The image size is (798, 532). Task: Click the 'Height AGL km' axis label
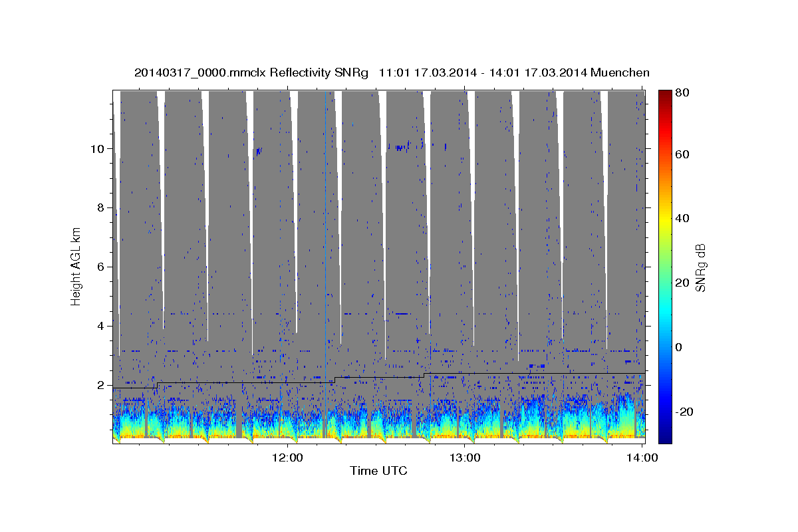click(x=76, y=267)
